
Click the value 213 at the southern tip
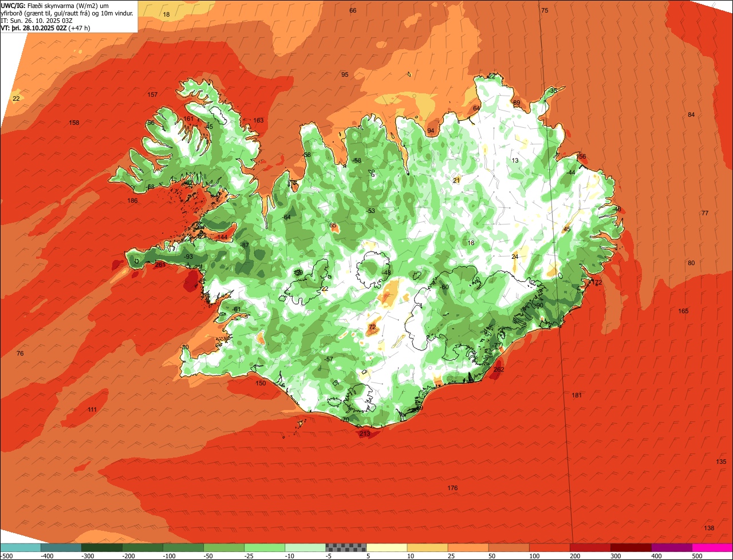point(365,433)
